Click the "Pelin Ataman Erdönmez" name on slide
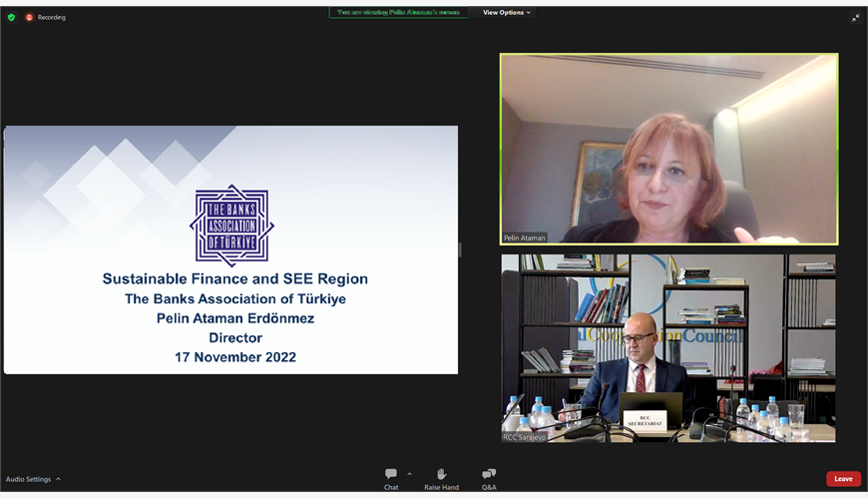 pos(235,318)
